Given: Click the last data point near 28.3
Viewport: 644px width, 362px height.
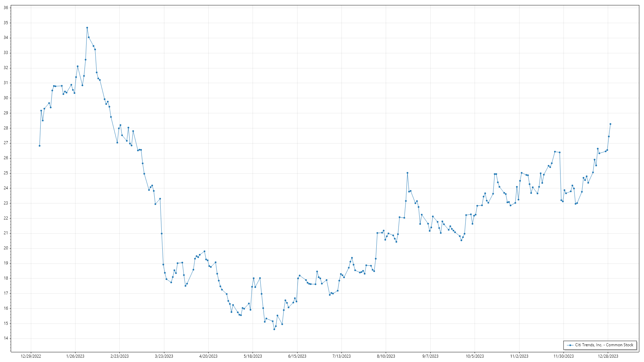Looking at the screenshot, I should (610, 124).
